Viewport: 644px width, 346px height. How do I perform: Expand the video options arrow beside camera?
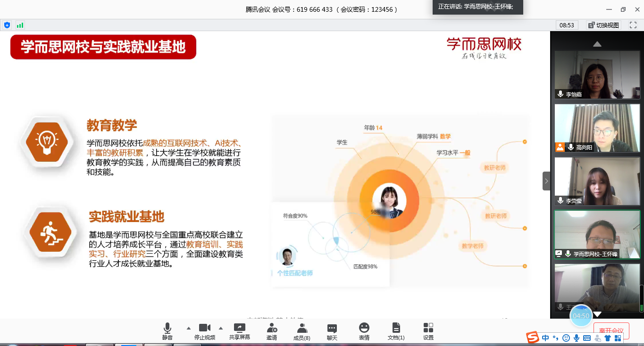coord(220,328)
